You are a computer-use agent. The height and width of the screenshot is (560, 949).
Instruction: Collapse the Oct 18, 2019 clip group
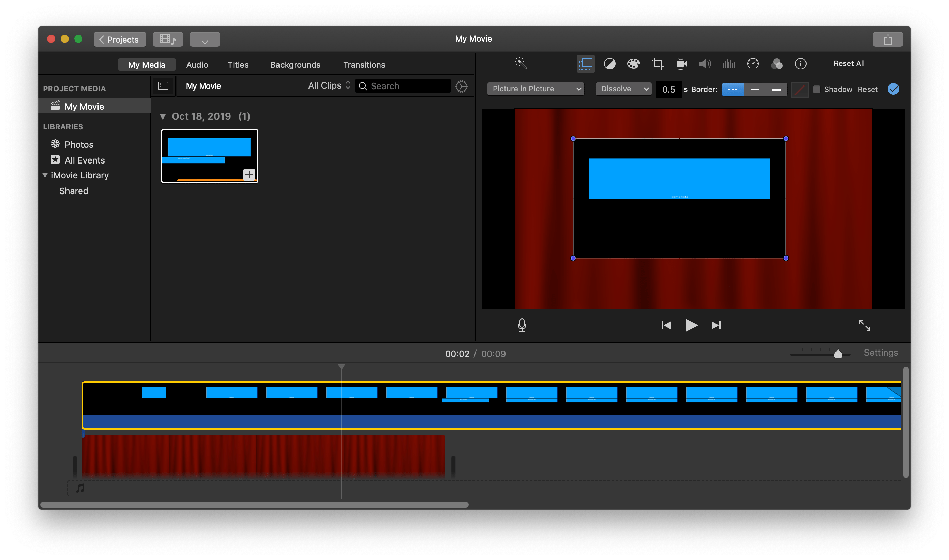point(163,116)
